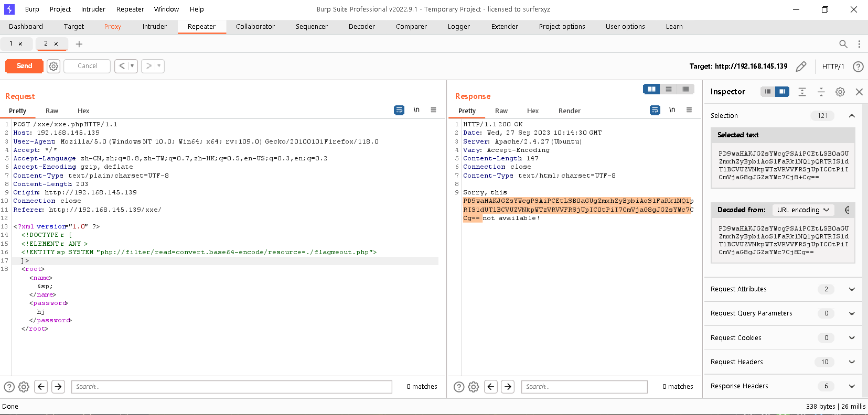Switch to the Decoder tab
The height and width of the screenshot is (415, 868).
362,27
